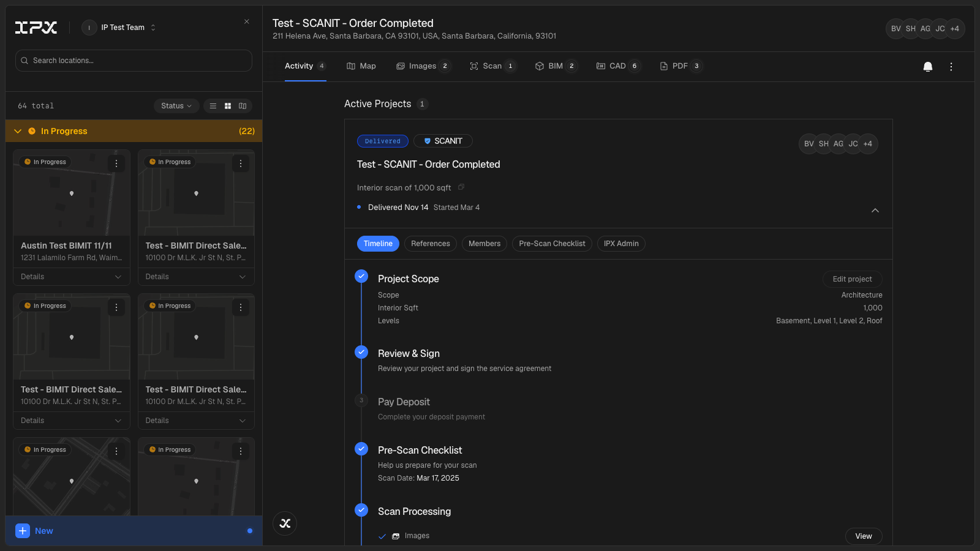Open options menu on Austin Test BIMIT card

(116, 163)
